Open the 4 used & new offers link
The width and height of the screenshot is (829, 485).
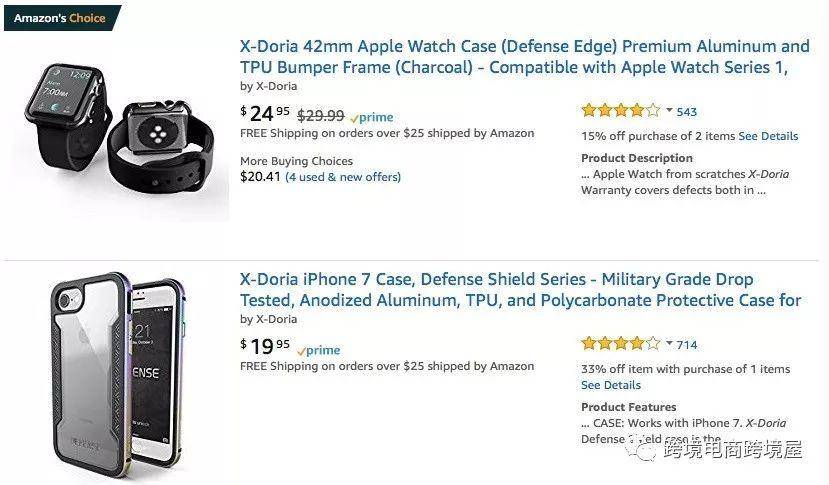[343, 177]
